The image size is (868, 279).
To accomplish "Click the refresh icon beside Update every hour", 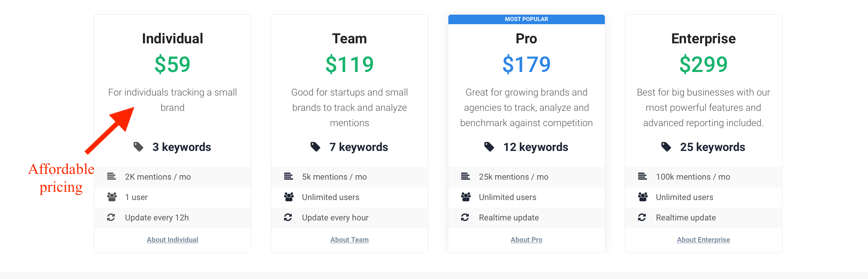I will 288,218.
